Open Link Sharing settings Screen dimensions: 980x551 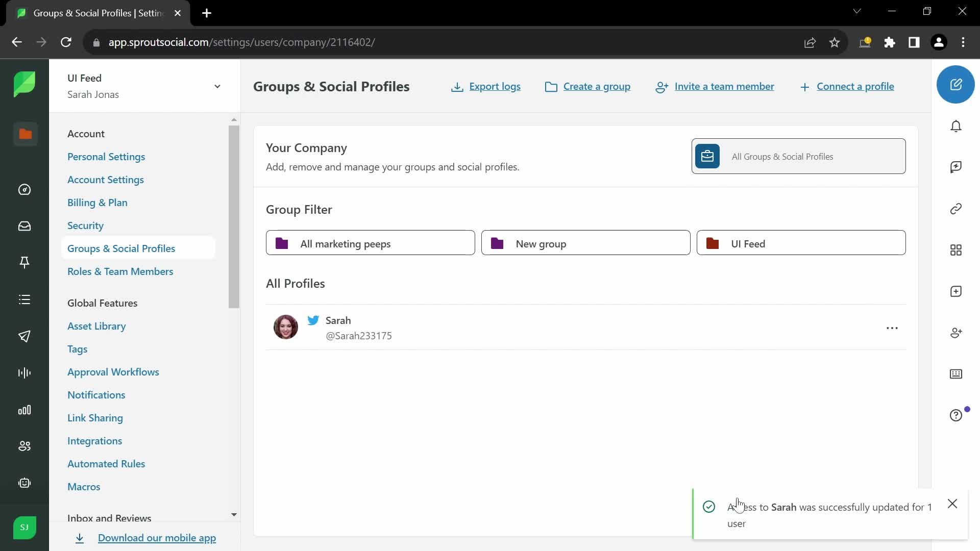[x=95, y=418]
